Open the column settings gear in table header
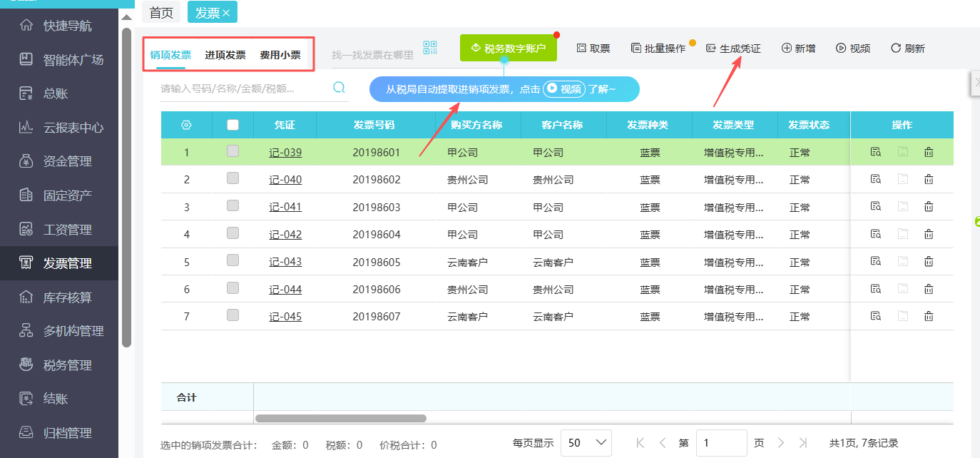The width and height of the screenshot is (980, 458). click(186, 124)
